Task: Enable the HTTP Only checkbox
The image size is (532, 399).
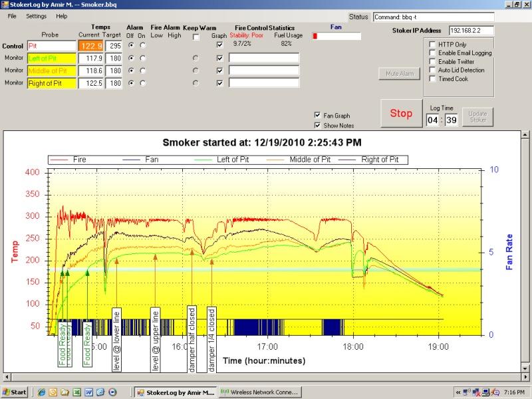Action: tap(432, 45)
